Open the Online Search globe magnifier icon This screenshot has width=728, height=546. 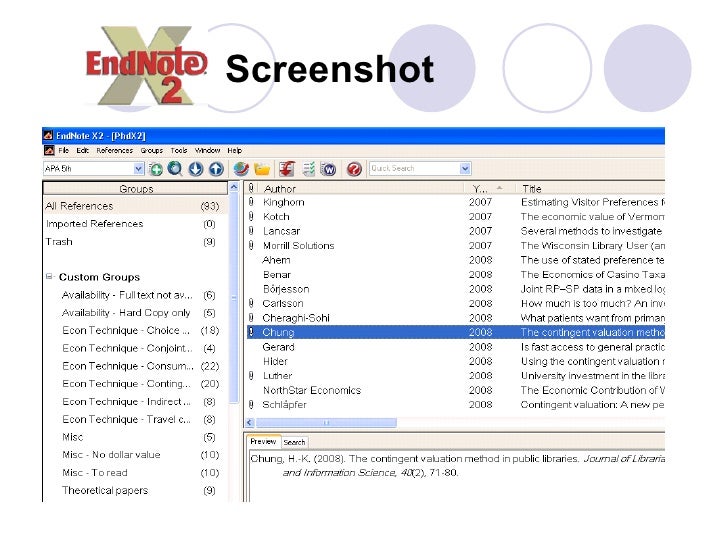(x=175, y=169)
